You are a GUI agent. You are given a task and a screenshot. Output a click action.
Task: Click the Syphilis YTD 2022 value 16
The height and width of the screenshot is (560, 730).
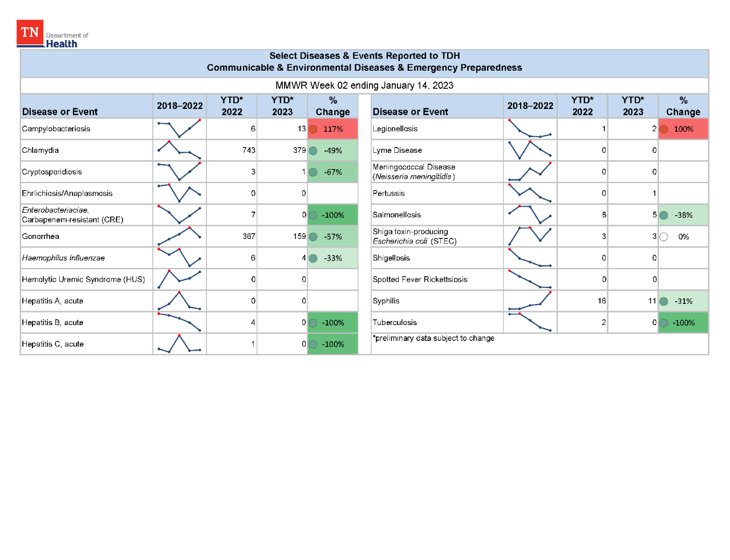[x=602, y=301]
